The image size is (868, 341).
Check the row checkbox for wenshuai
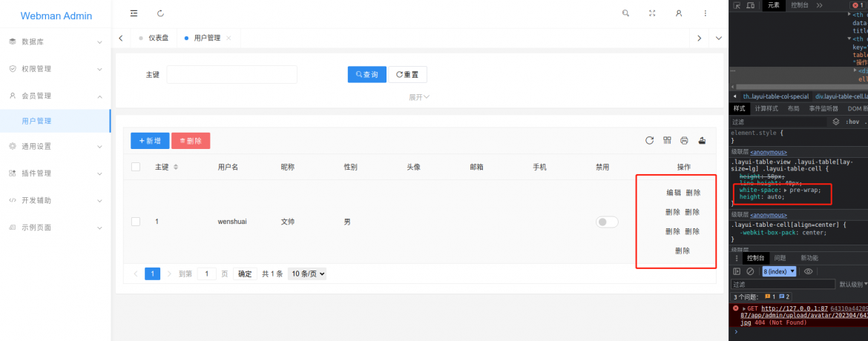click(136, 222)
